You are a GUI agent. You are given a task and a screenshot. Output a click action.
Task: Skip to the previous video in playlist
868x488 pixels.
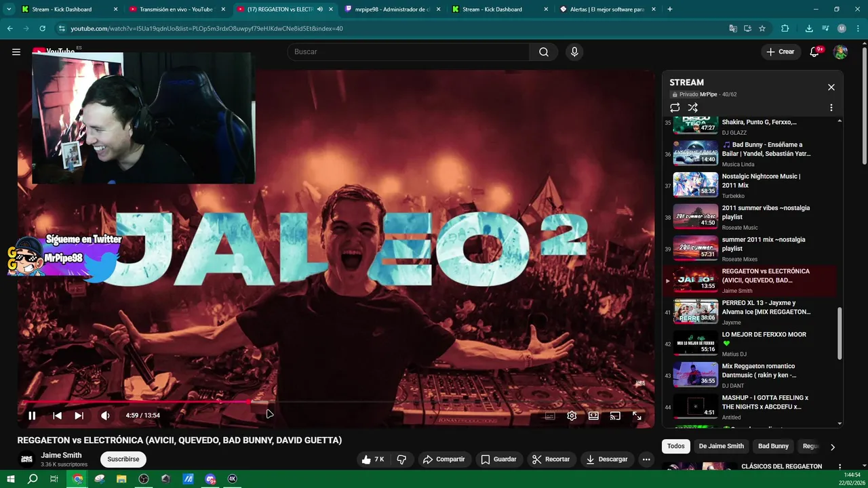58,415
